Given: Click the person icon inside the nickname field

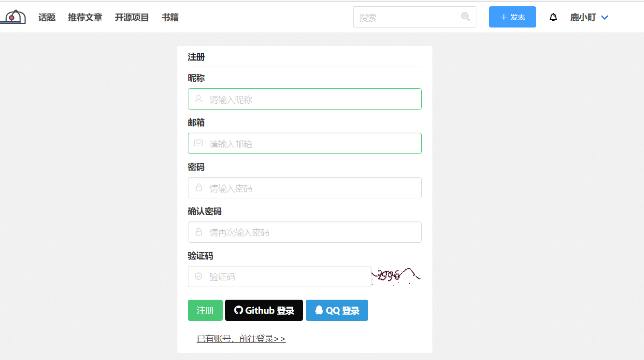Looking at the screenshot, I should point(198,99).
